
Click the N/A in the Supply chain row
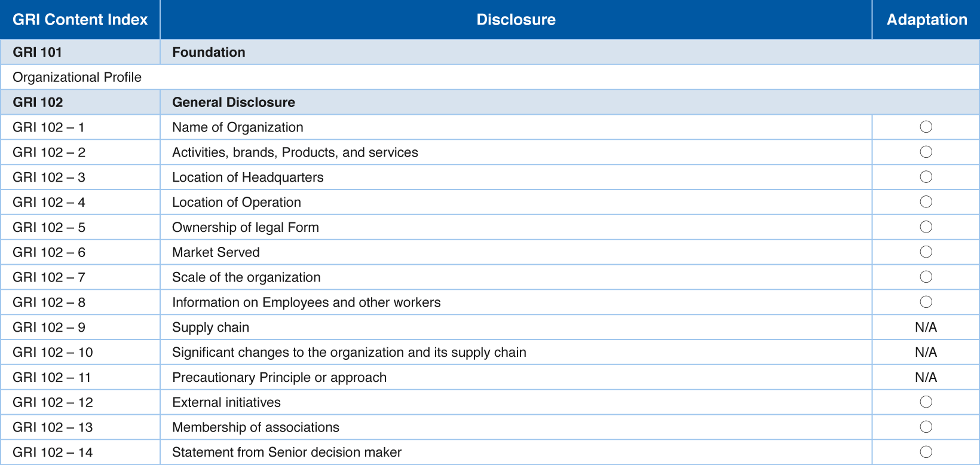[x=926, y=328]
